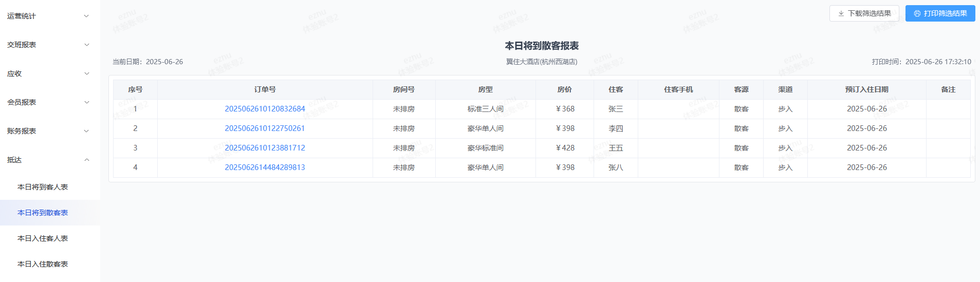
Task: Click guest name 张三
Action: point(616,109)
